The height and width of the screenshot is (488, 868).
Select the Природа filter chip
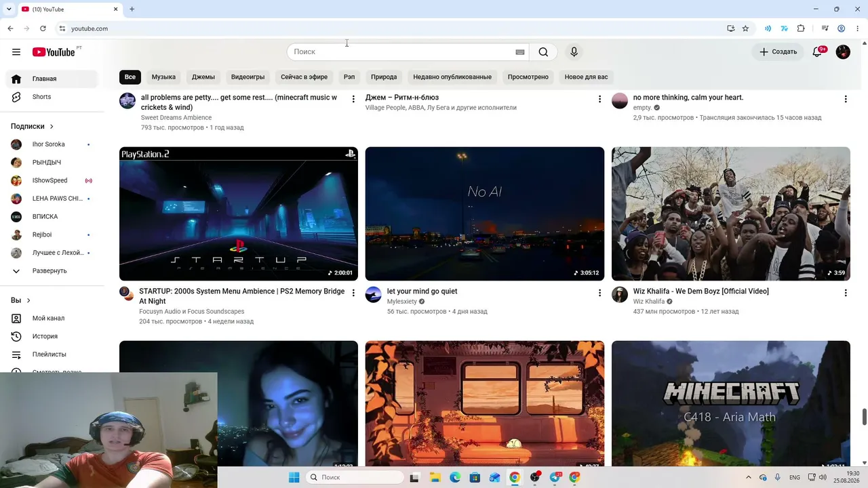(x=384, y=77)
